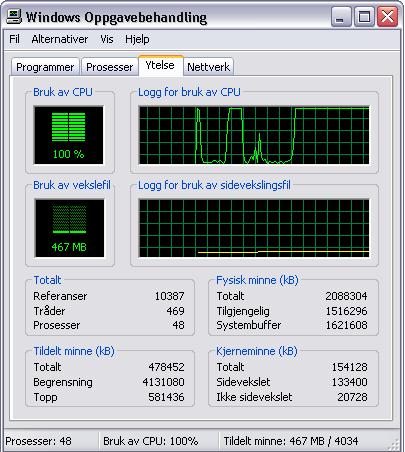Switch to the Prosesser tab
The width and height of the screenshot is (405, 452).
109,67
